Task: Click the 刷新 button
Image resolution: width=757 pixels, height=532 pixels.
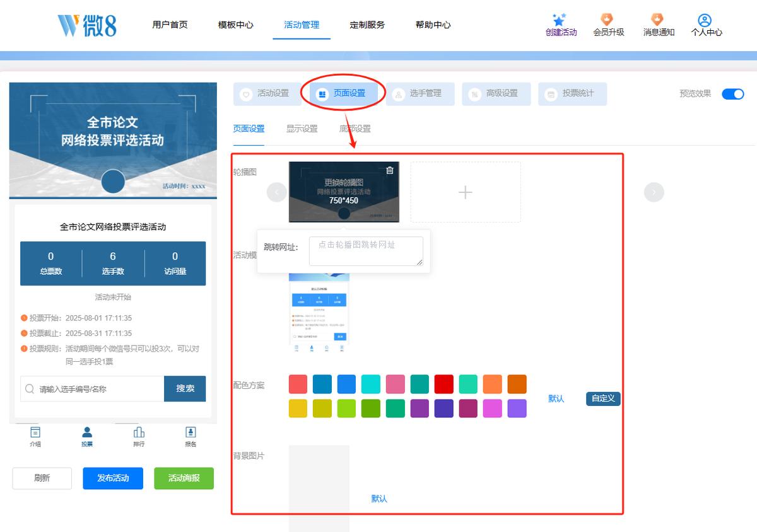Action: pyautogui.click(x=42, y=478)
